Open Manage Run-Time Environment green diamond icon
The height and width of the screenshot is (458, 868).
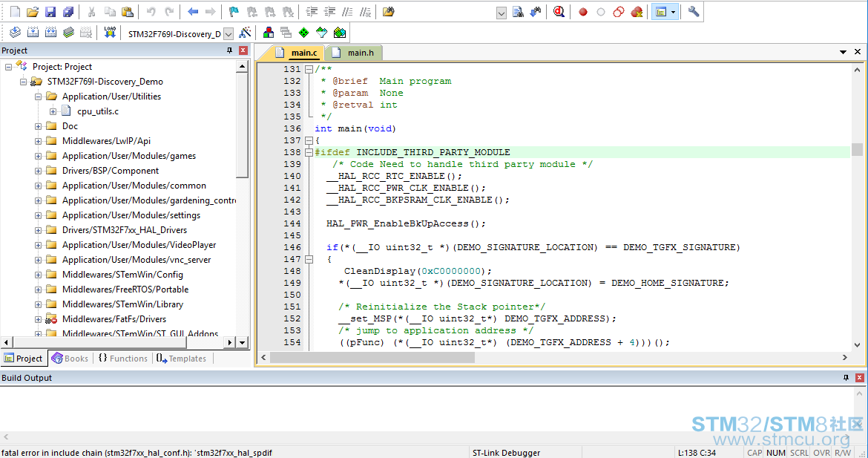(x=304, y=33)
